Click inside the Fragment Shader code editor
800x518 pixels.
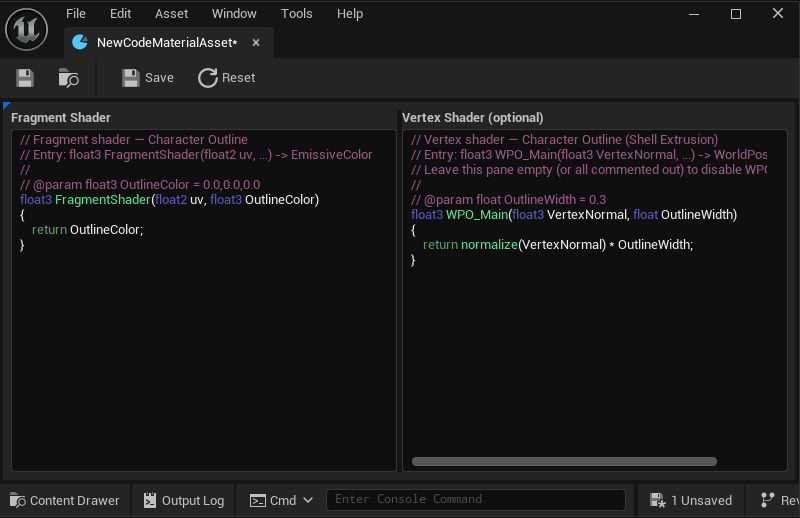point(203,350)
